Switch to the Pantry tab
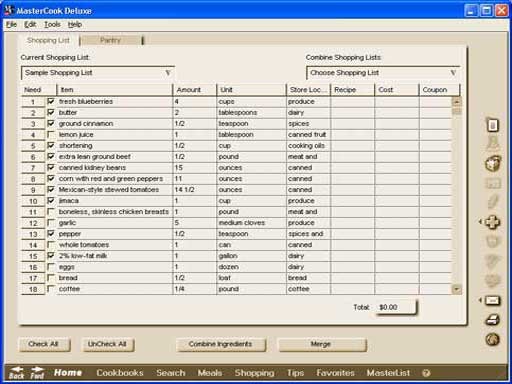 pyautogui.click(x=110, y=40)
